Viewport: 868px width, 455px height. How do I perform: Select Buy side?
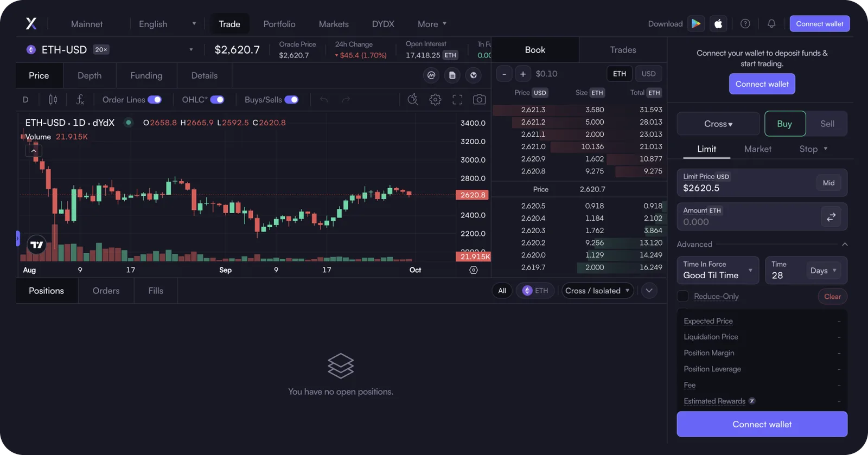[784, 124]
